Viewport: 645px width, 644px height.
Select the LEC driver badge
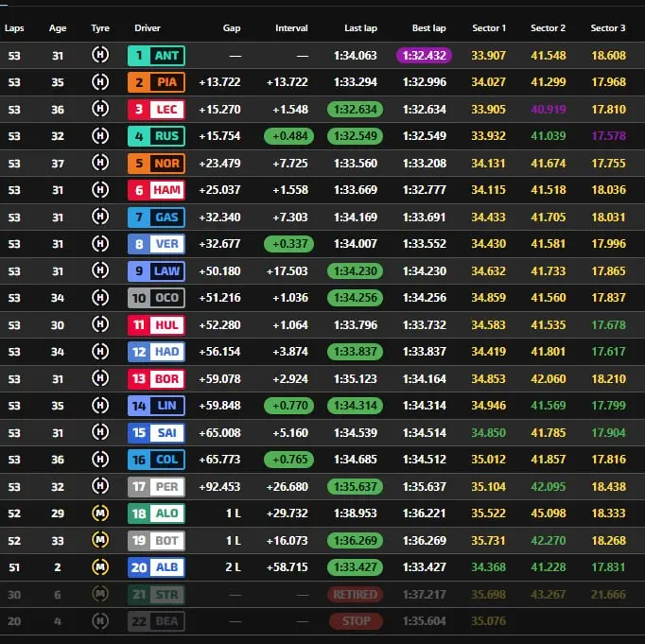(x=156, y=110)
